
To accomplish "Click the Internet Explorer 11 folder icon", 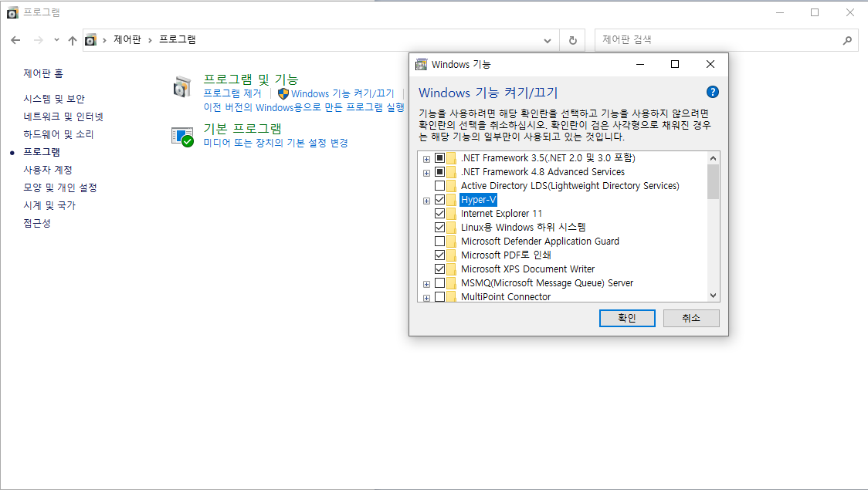I will click(452, 214).
